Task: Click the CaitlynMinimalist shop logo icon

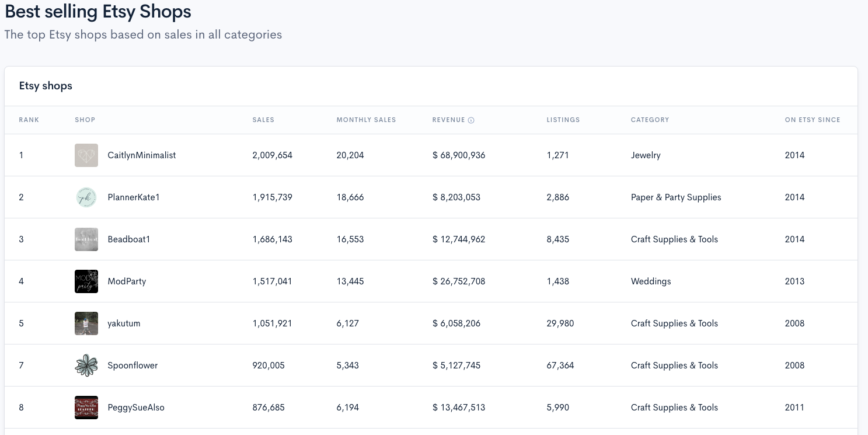Action: tap(86, 155)
